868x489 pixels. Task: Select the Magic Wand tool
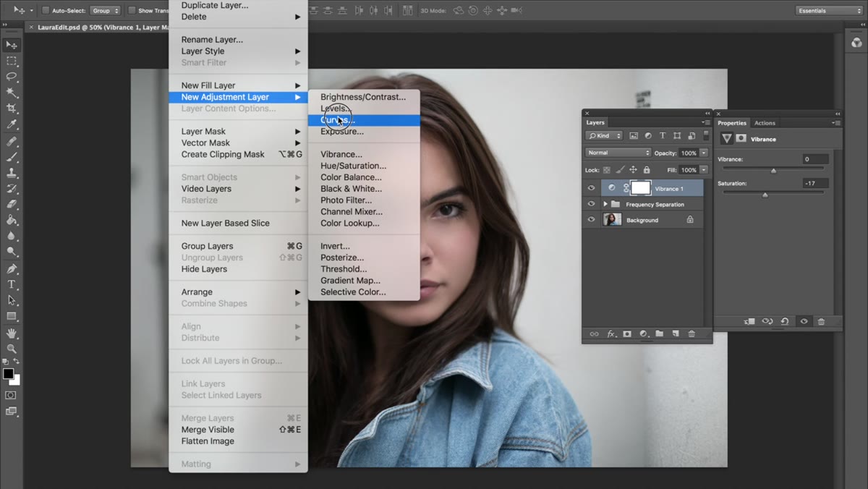12,93
